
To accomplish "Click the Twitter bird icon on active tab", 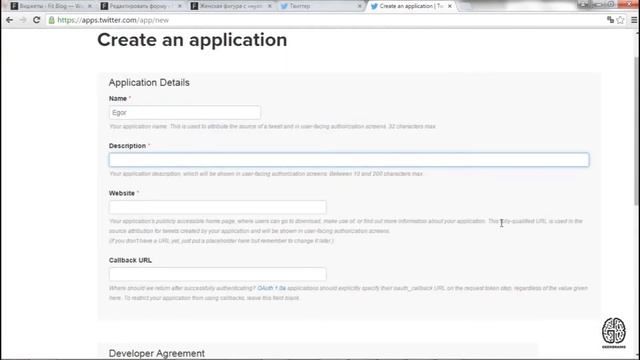I will (x=374, y=6).
